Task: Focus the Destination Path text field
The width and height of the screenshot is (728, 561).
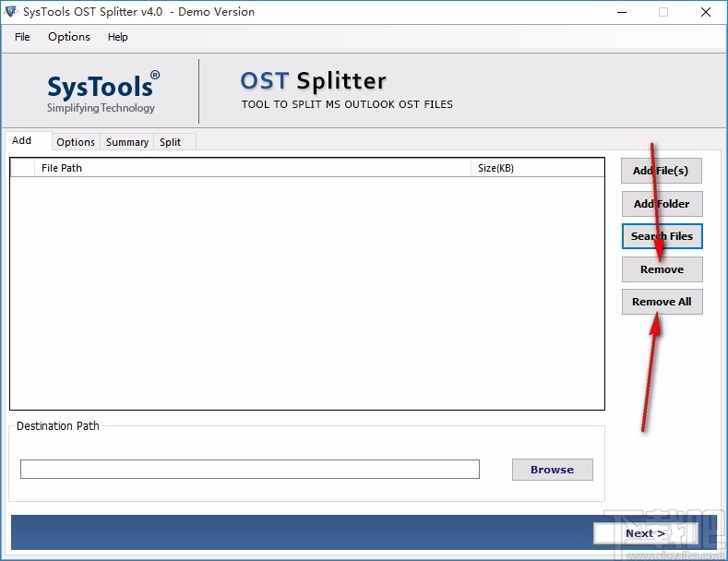Action: point(250,469)
